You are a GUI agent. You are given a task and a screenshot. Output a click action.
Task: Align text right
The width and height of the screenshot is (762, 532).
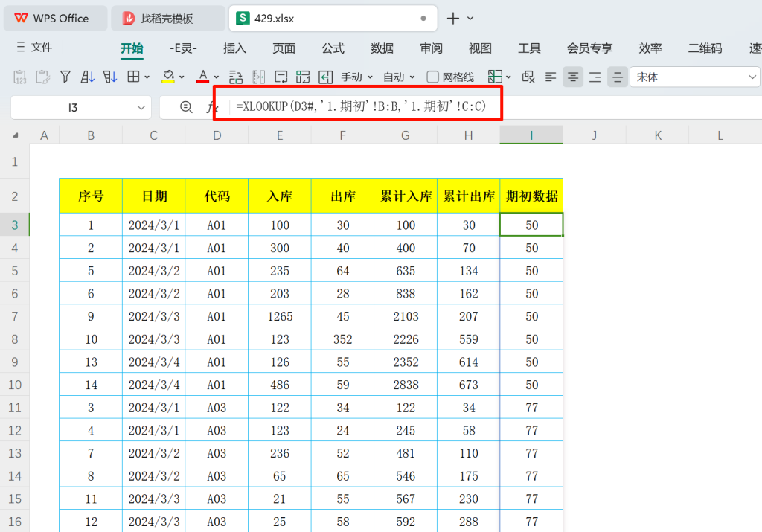pyautogui.click(x=595, y=77)
